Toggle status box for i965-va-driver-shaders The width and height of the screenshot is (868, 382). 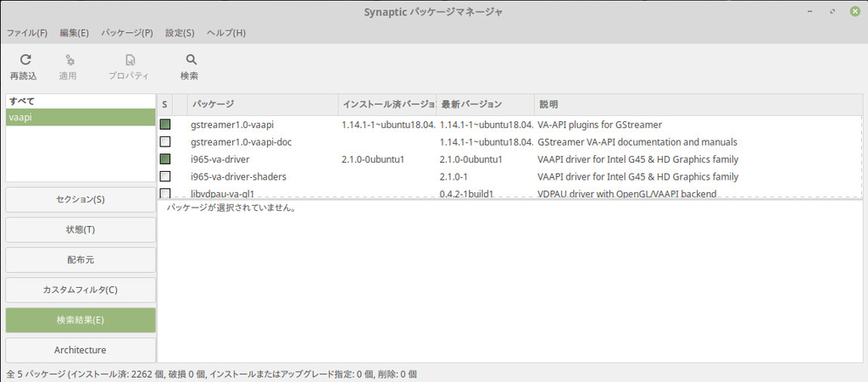pos(165,176)
